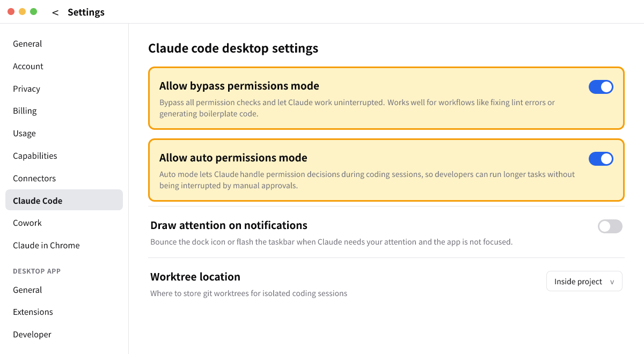Click the Worktree location label
Image resolution: width=644 pixels, height=354 pixels.
click(x=195, y=277)
